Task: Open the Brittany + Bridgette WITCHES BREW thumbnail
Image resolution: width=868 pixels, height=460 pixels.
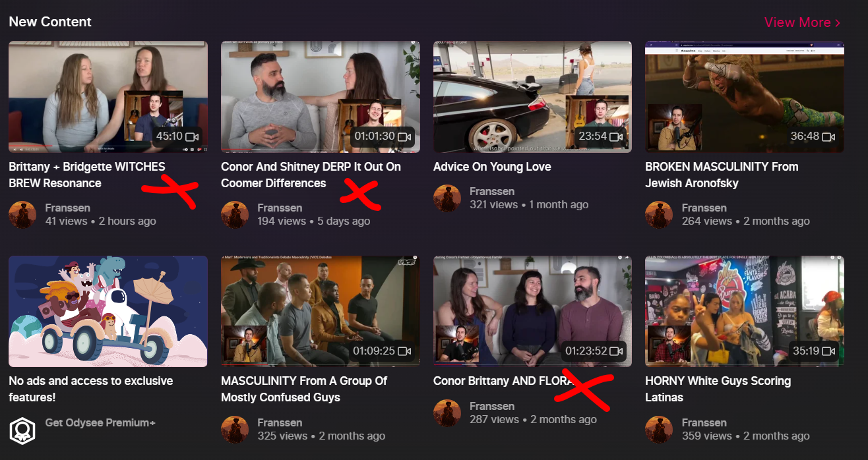Action: click(108, 97)
